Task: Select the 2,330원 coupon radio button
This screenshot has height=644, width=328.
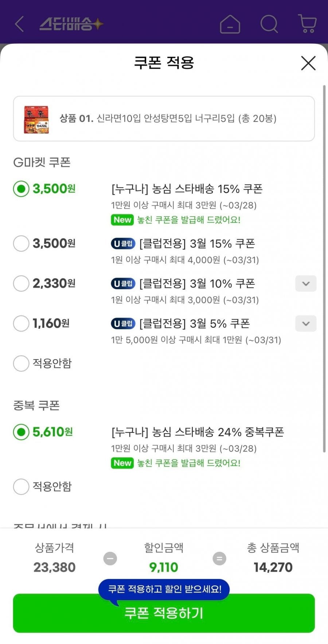Action: (x=21, y=283)
